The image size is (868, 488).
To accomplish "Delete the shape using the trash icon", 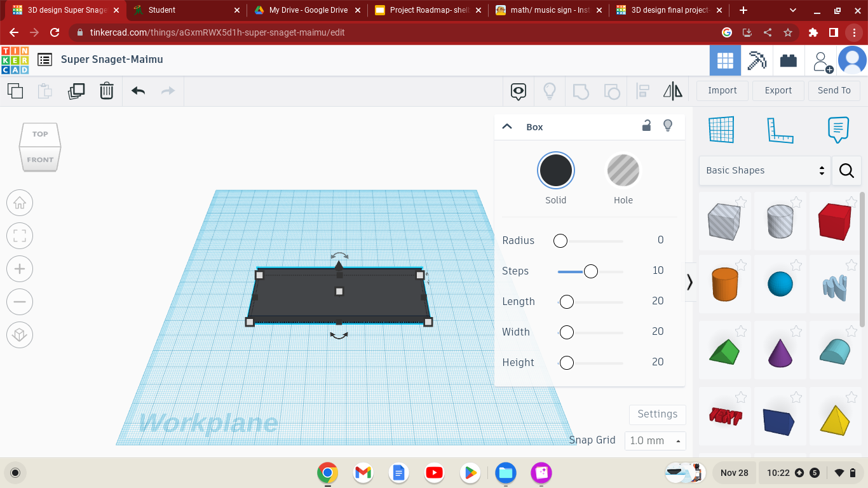I will point(106,91).
